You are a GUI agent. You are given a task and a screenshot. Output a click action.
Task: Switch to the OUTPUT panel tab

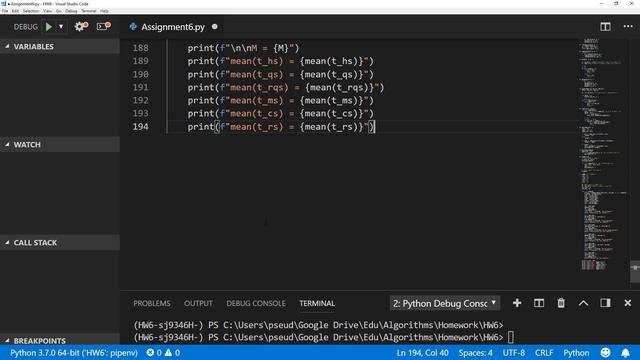198,303
